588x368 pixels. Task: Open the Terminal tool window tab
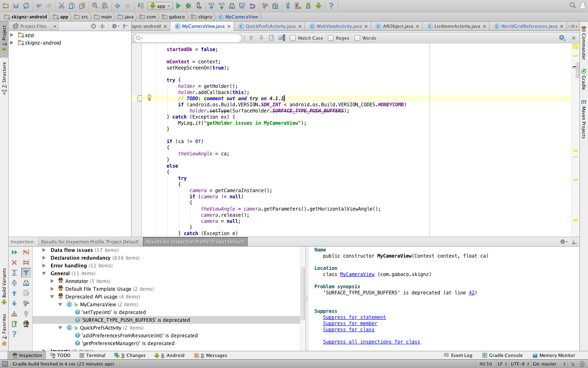pyautogui.click(x=92, y=355)
